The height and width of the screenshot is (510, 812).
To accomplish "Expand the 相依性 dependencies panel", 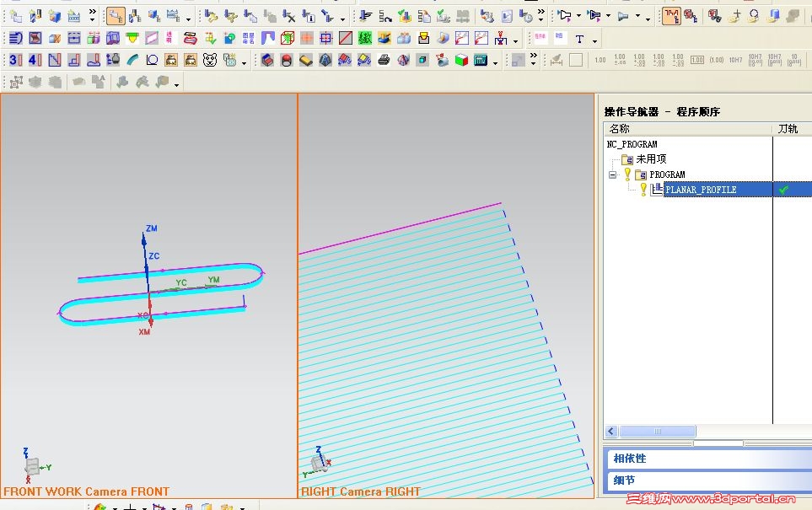I will [708, 459].
